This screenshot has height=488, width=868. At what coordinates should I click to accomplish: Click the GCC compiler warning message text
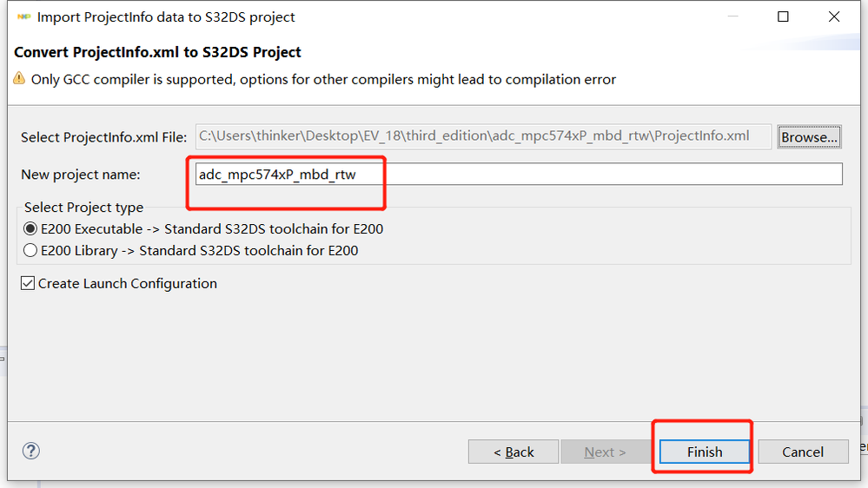coord(323,80)
